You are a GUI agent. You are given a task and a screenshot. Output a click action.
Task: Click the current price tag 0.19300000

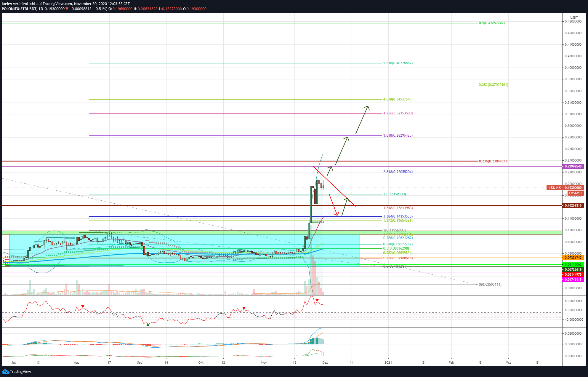[573, 188]
